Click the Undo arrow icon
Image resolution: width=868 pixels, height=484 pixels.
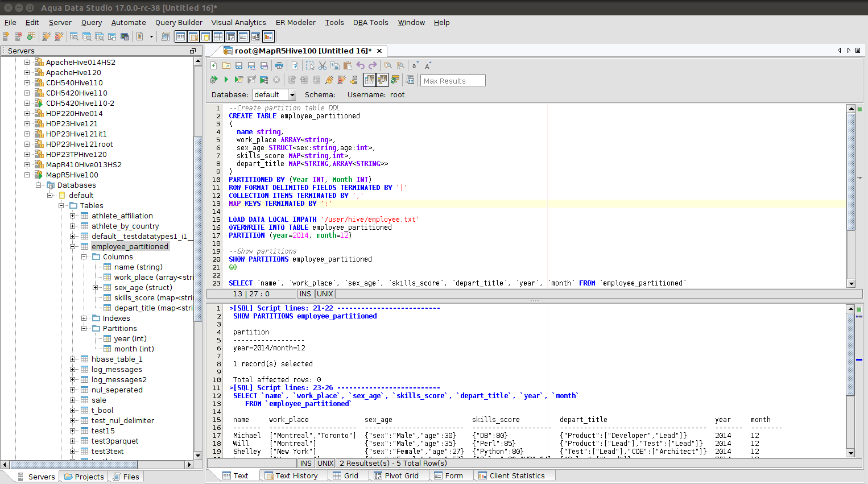360,66
